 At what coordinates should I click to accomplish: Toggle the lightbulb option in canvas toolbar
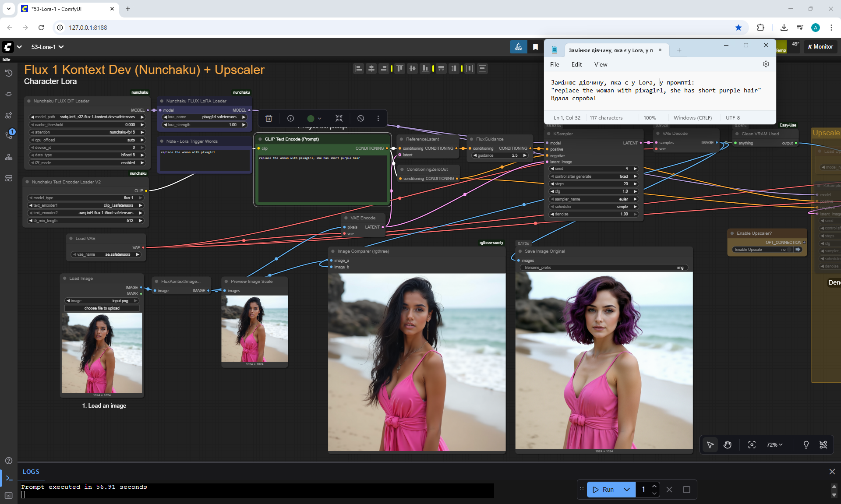click(x=806, y=445)
